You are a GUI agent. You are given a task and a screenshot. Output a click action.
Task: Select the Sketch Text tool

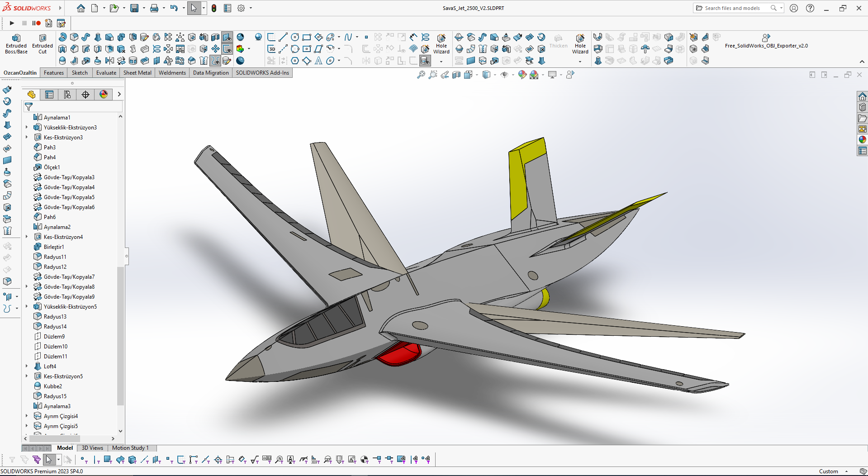[318, 61]
